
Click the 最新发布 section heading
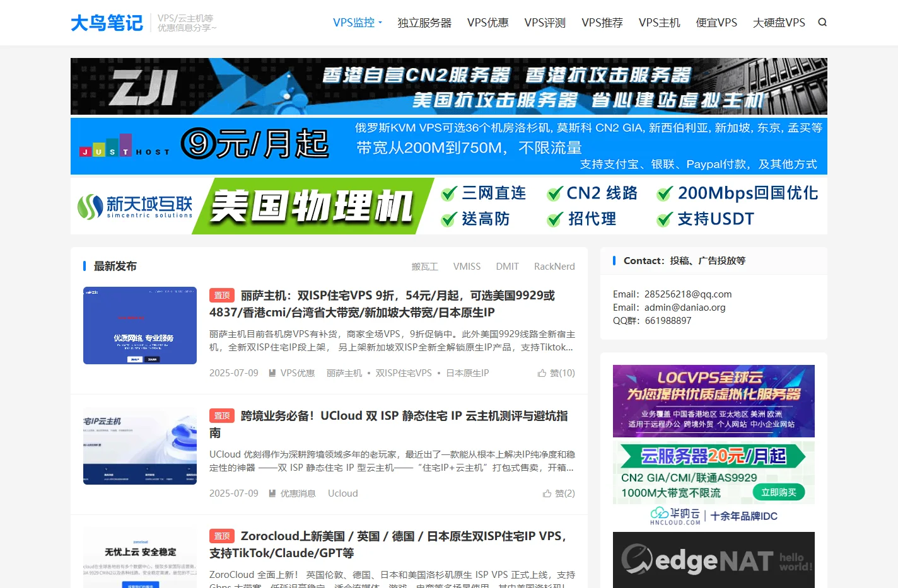coord(115,267)
